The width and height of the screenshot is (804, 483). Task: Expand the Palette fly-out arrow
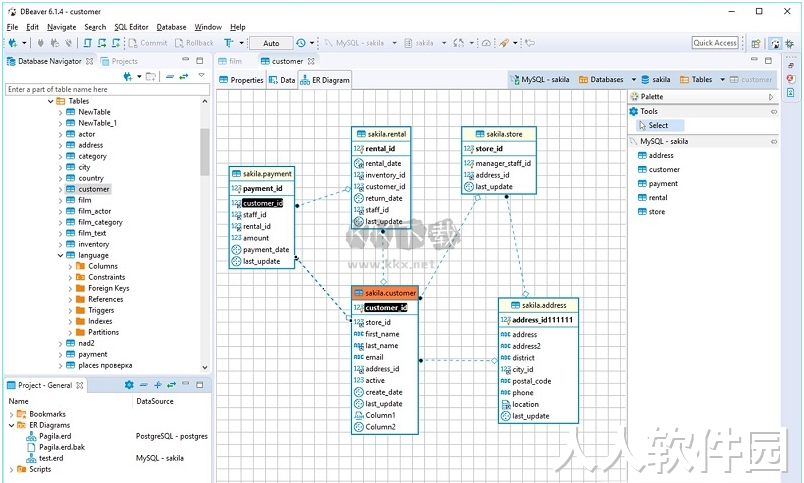coord(771,97)
